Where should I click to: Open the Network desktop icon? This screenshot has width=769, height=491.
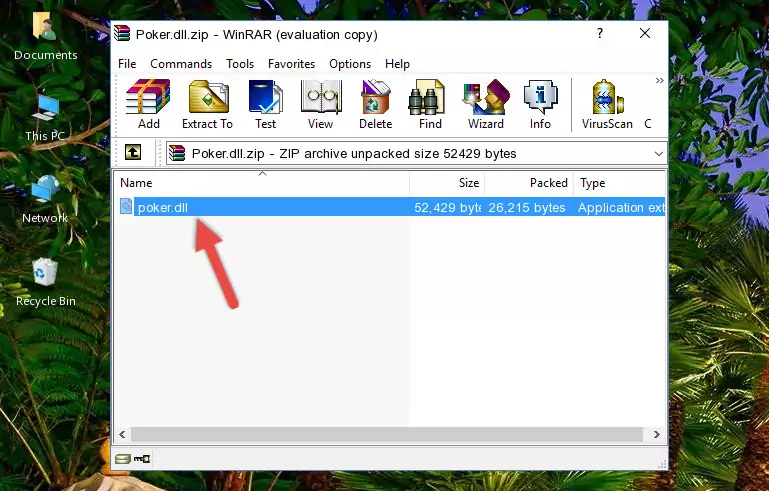coord(45,199)
